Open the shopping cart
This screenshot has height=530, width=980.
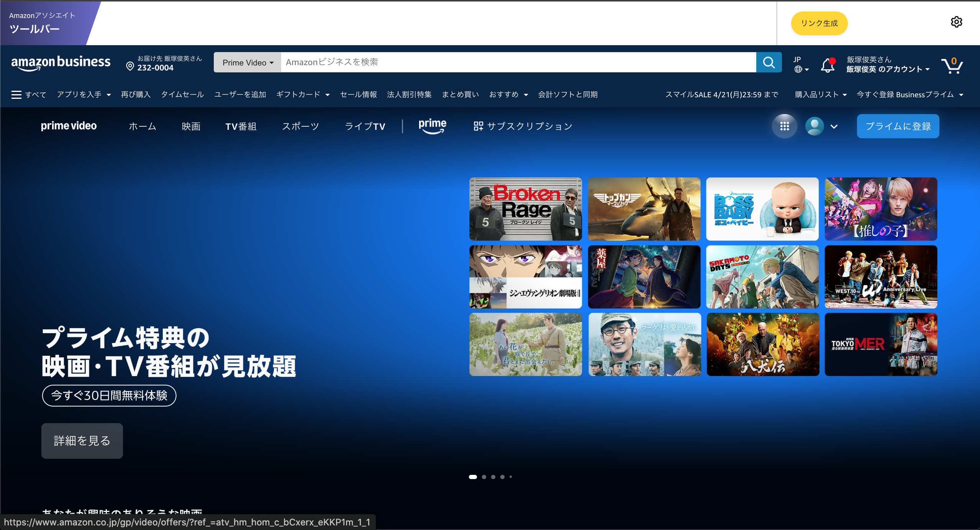[952, 65]
